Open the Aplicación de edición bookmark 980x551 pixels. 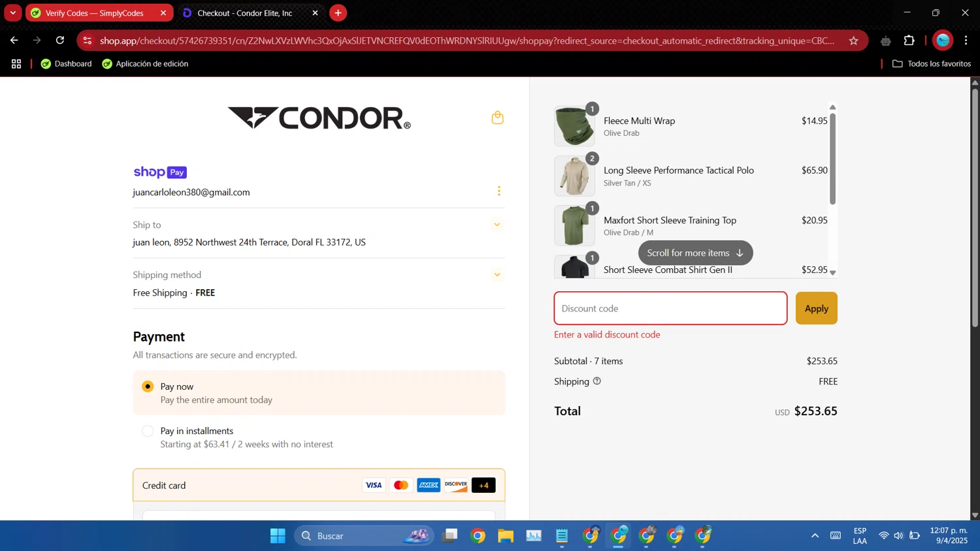pos(145,64)
